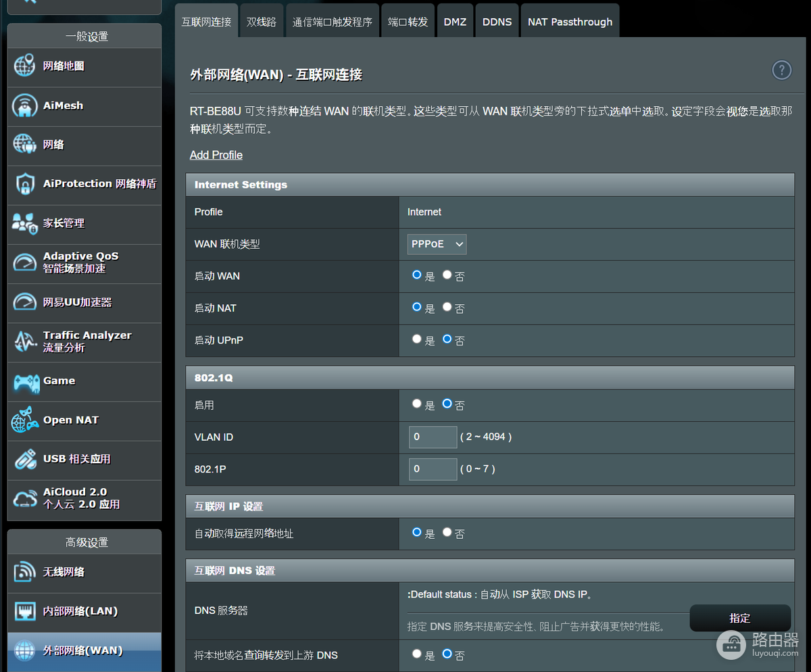Click the DNS 服务器 row label

221,610
